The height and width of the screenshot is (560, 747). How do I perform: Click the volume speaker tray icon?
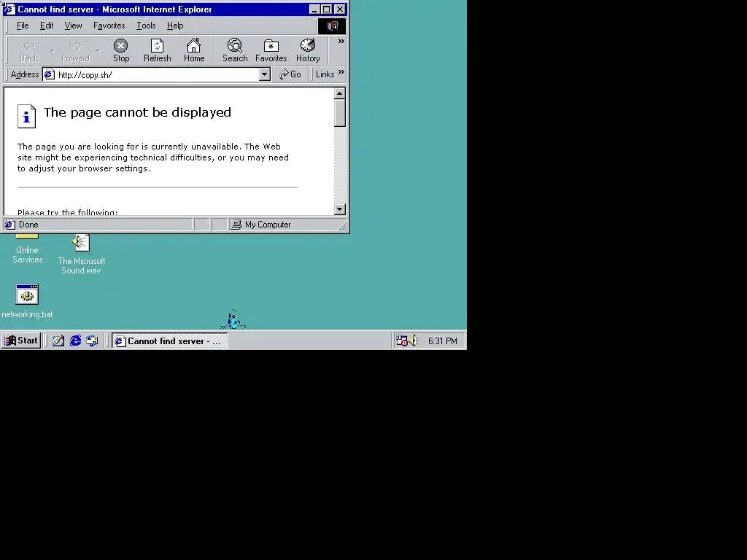[x=413, y=341]
